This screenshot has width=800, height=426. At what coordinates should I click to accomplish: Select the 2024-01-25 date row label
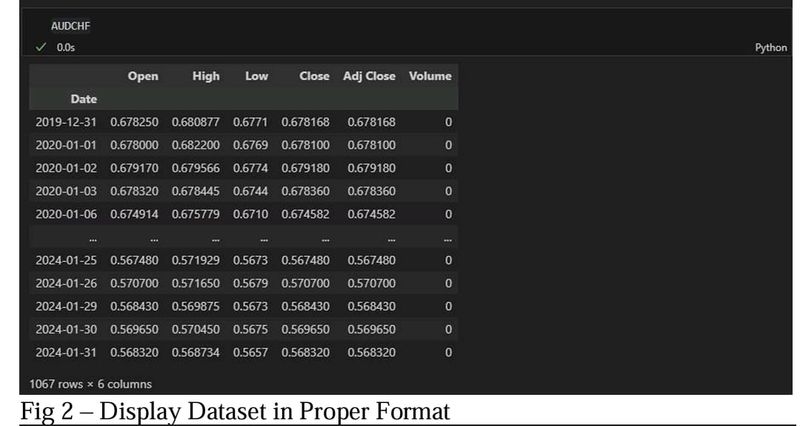pyautogui.click(x=66, y=260)
